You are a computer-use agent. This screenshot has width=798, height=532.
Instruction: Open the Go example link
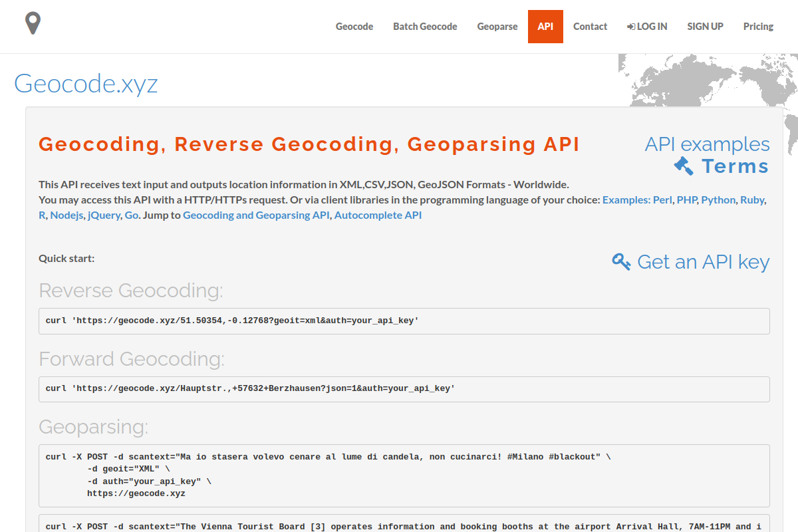point(132,215)
